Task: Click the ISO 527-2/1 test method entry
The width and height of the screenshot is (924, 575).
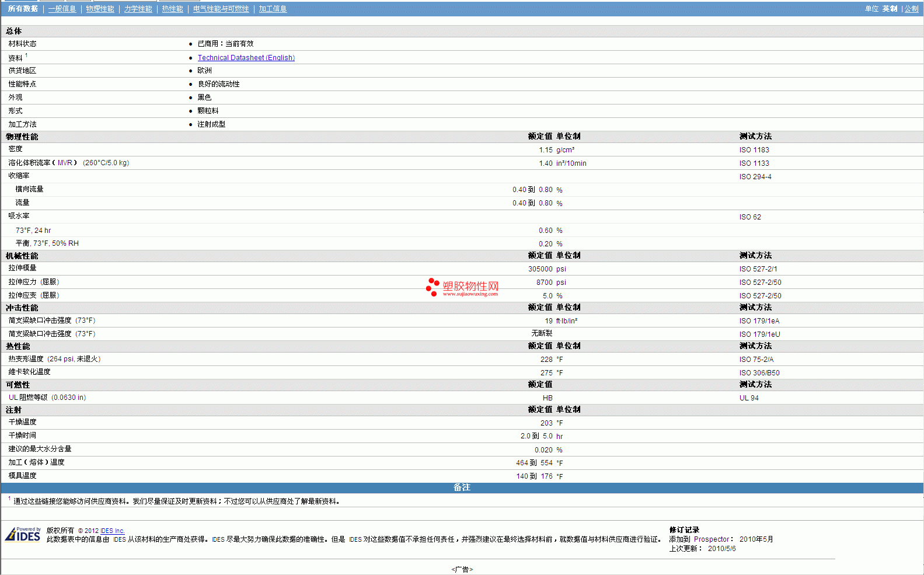Action: pos(758,269)
